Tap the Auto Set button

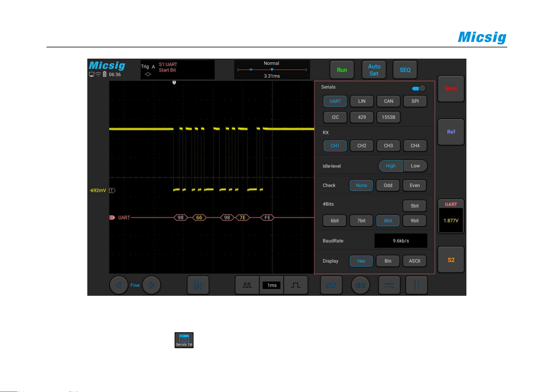click(x=374, y=70)
